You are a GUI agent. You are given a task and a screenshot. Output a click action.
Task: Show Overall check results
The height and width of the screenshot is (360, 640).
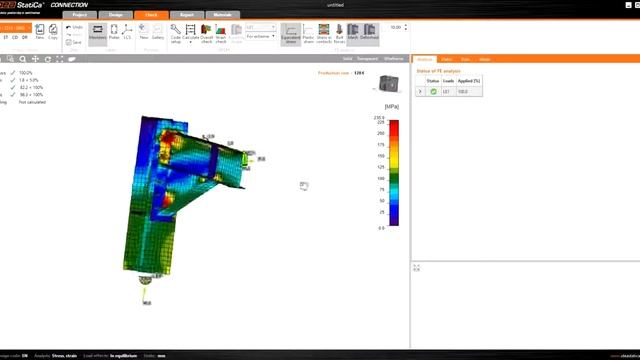click(207, 33)
